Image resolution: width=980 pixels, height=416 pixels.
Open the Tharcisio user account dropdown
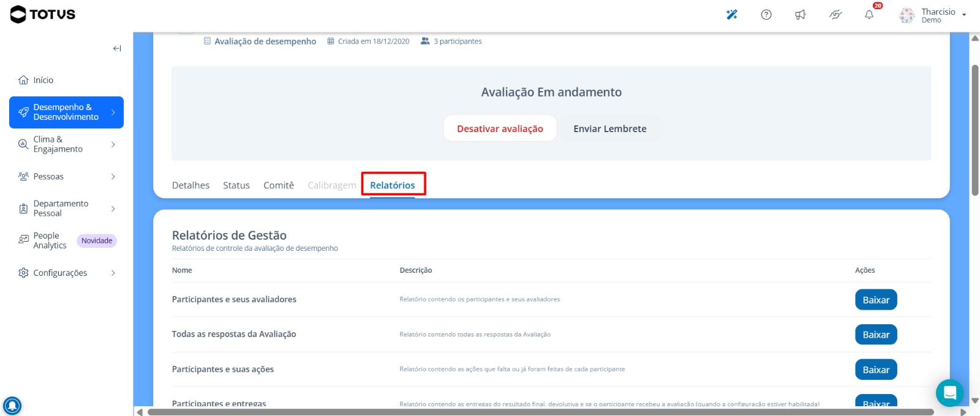[933, 15]
